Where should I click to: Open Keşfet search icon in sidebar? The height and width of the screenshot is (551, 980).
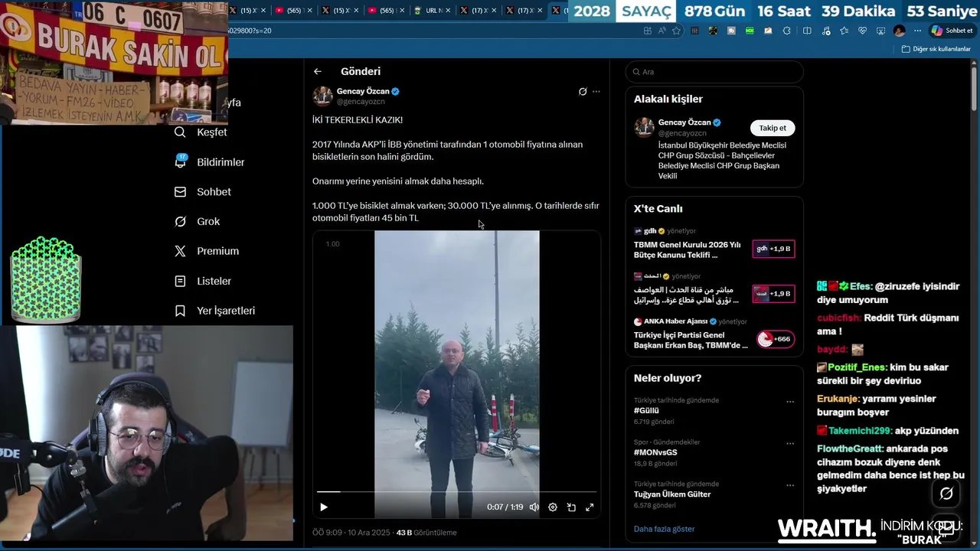coord(180,132)
